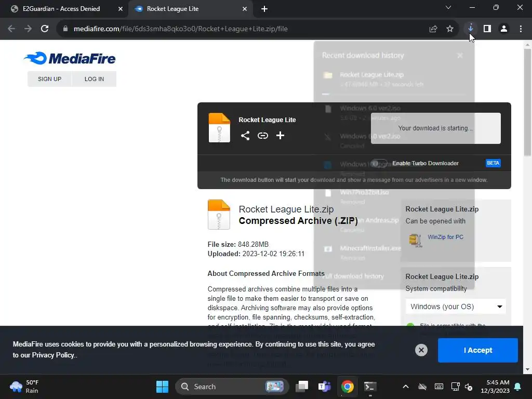The width and height of the screenshot is (532, 399).
Task: Click the LOG IN button
Action: click(x=95, y=79)
